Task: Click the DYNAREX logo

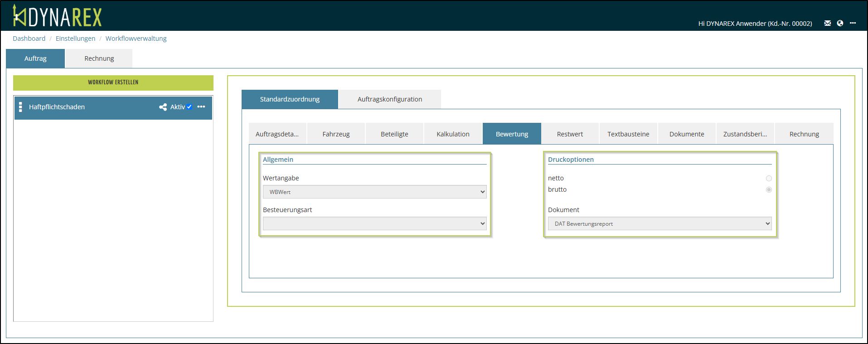Action: 57,16
